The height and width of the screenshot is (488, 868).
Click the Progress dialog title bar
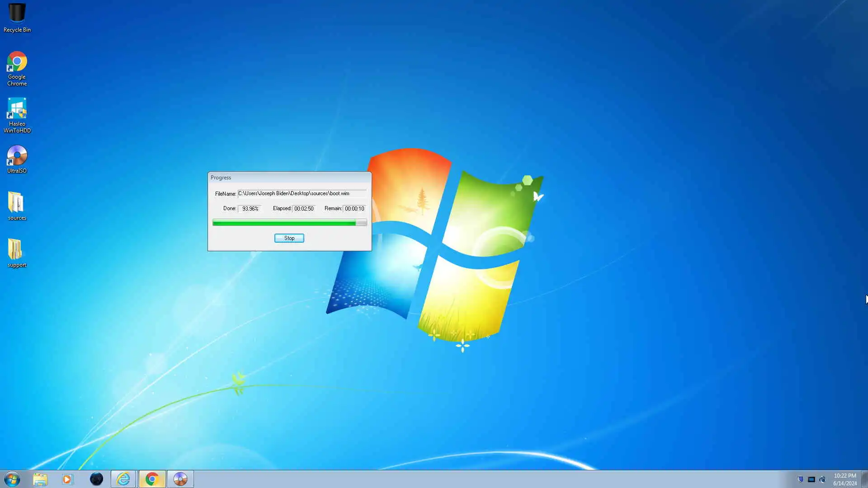coord(289,178)
